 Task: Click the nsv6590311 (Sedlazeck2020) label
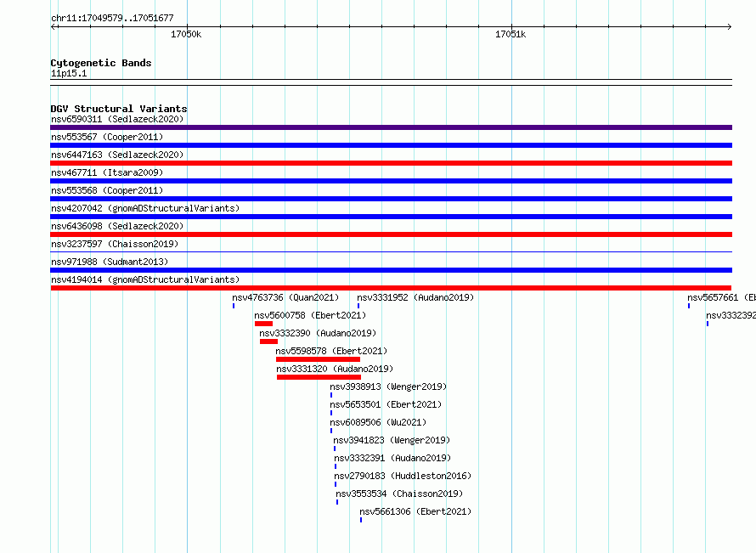pos(117,119)
